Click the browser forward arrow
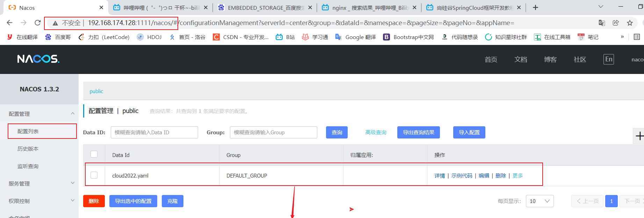 [23, 23]
